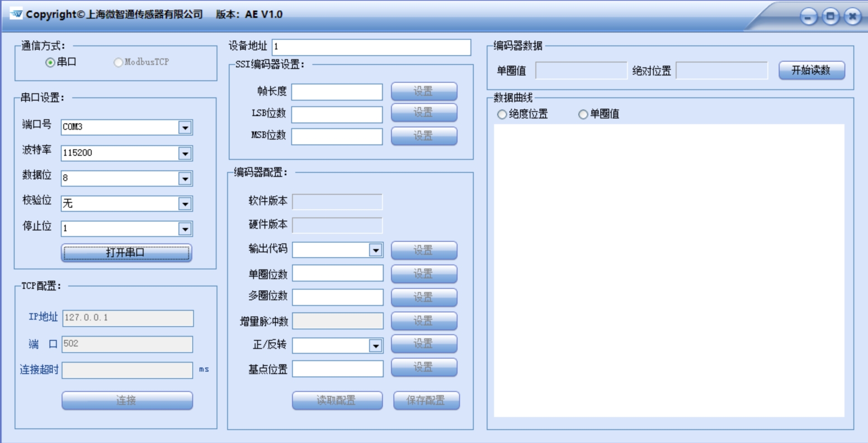
Task: Click the 开始读数 button
Action: coord(811,70)
